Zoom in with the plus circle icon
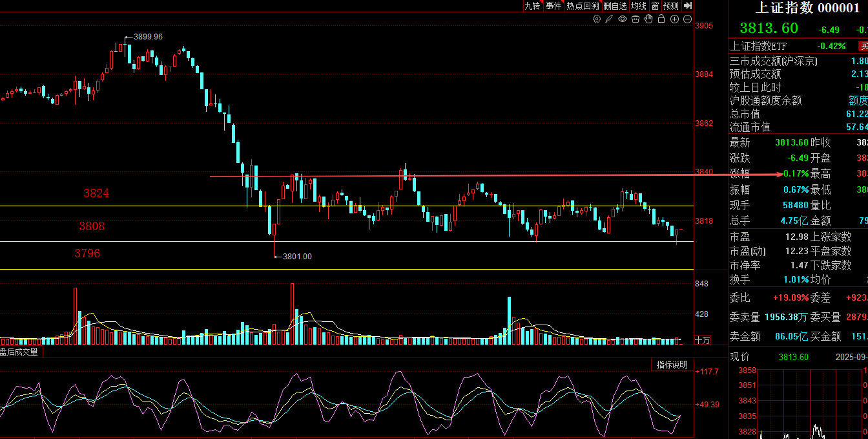The height and width of the screenshot is (439, 868). point(674,19)
